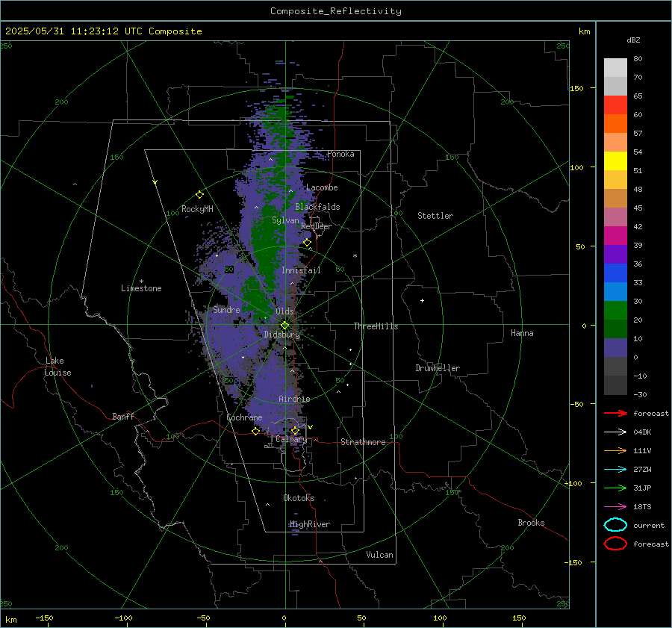This screenshot has height=628, width=672.
Task: Click the yellow diamond marker near RockyMH
Action: tap(199, 195)
